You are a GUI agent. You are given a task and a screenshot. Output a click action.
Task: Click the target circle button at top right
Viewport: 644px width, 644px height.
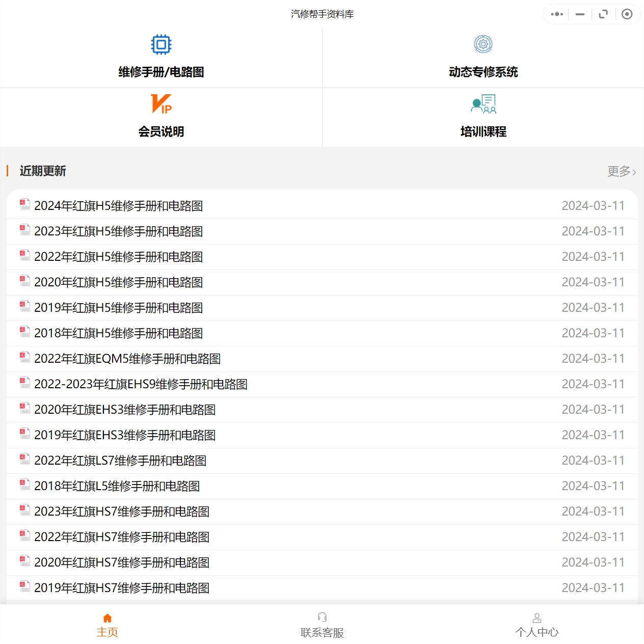(627, 14)
